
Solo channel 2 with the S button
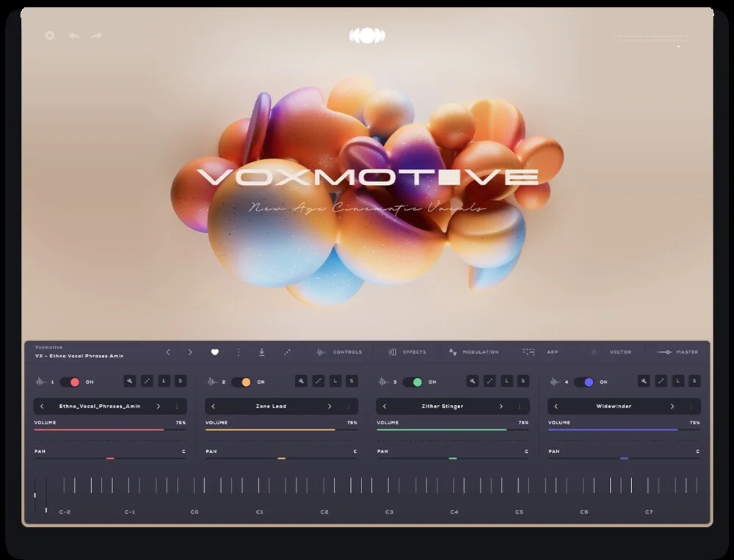click(350, 382)
